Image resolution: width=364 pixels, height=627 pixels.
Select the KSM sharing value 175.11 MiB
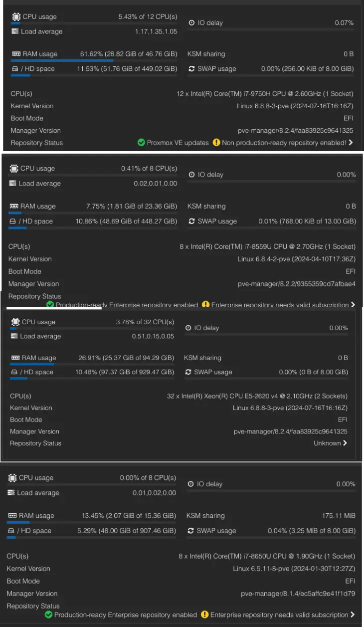(339, 516)
